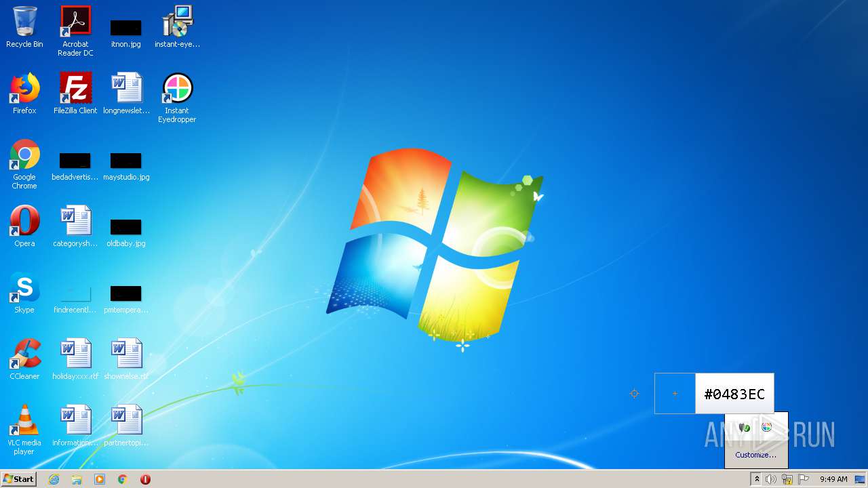Select the instant-eye installer icon
Viewport: 868px width, 488px height.
coord(177,27)
